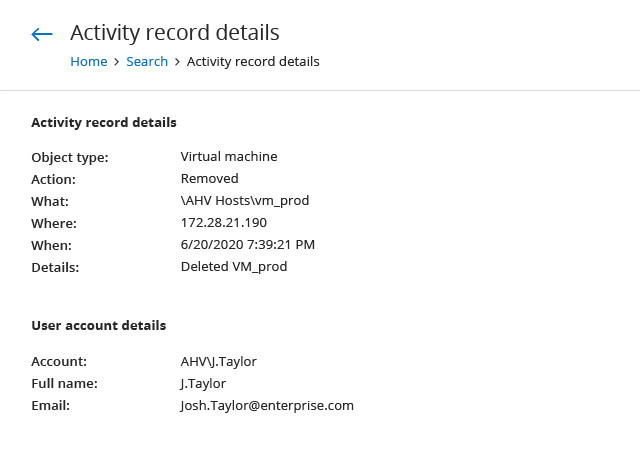The image size is (640, 450).
Task: Click the email Josh.Taylor@enterprise.com
Action: pos(267,406)
